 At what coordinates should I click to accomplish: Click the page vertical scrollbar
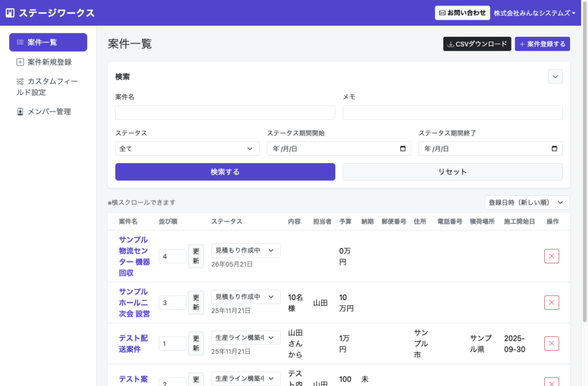coord(584,161)
